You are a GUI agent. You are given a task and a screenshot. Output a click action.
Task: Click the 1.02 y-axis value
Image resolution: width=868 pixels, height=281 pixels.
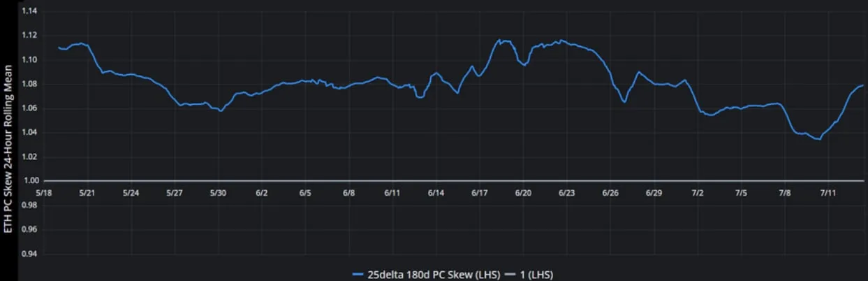coord(30,157)
